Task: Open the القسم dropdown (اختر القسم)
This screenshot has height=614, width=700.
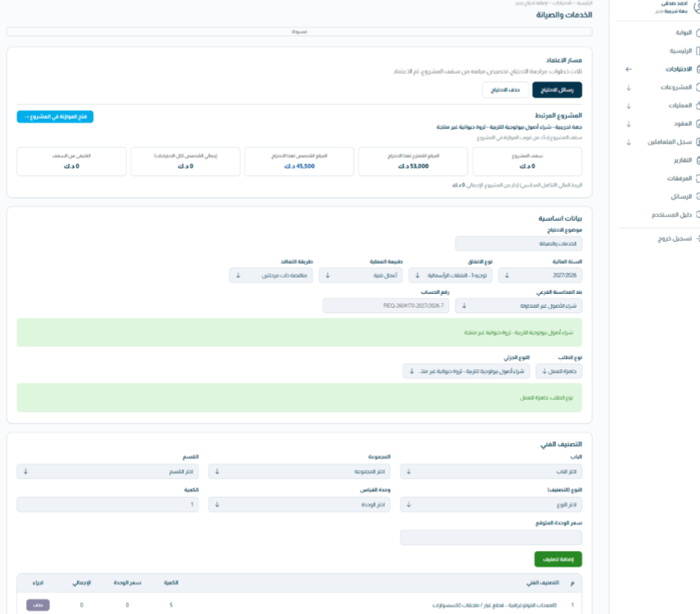Action: tap(107, 472)
